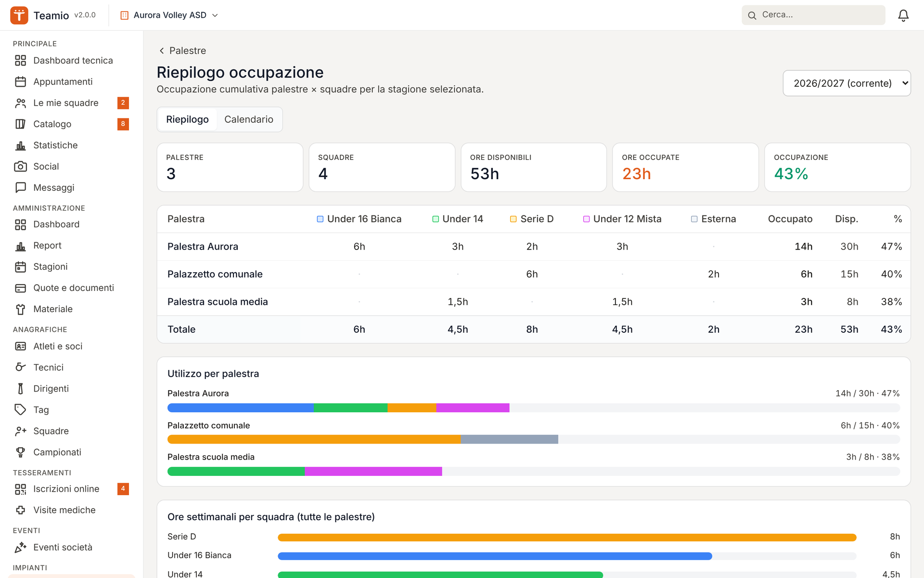This screenshot has width=924, height=578.
Task: Expand Aurora Volley ASD organization switcher
Action: [169, 15]
